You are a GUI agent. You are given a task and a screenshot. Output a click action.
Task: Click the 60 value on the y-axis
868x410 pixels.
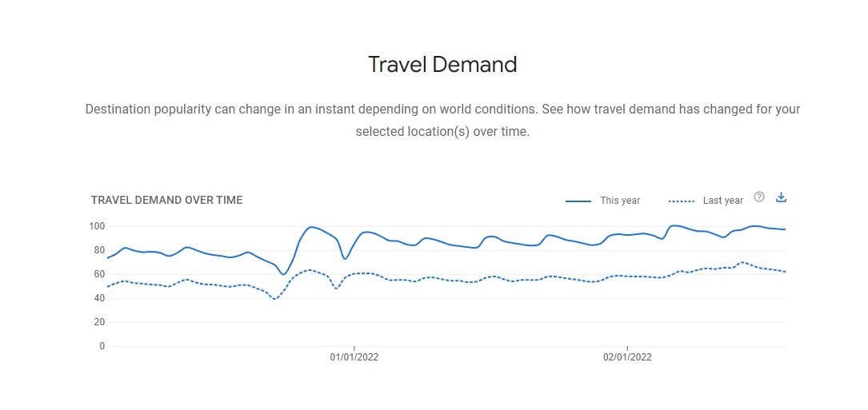point(100,274)
